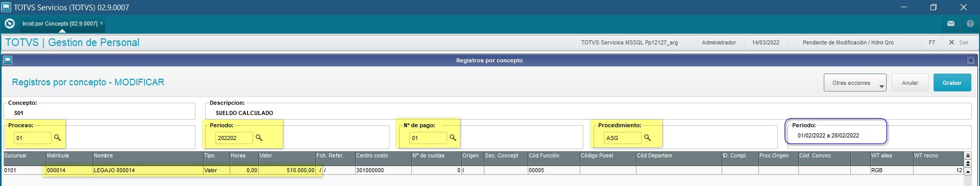Click the TOTVS home circular logo icon

(x=9, y=24)
